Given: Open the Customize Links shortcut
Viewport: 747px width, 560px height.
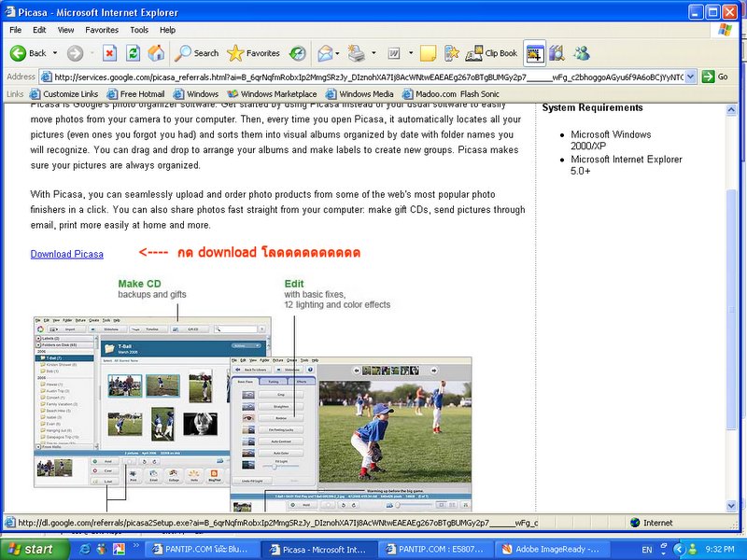Looking at the screenshot, I should pyautogui.click(x=63, y=94).
